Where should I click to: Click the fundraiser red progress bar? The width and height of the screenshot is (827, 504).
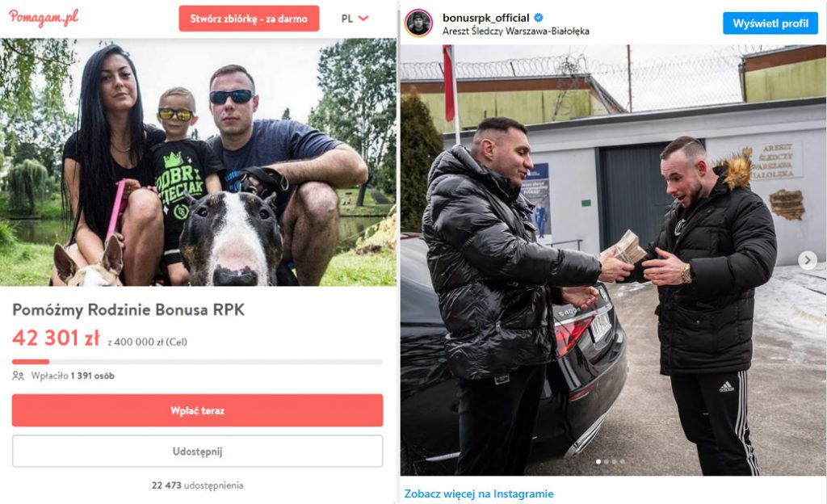coord(197,362)
